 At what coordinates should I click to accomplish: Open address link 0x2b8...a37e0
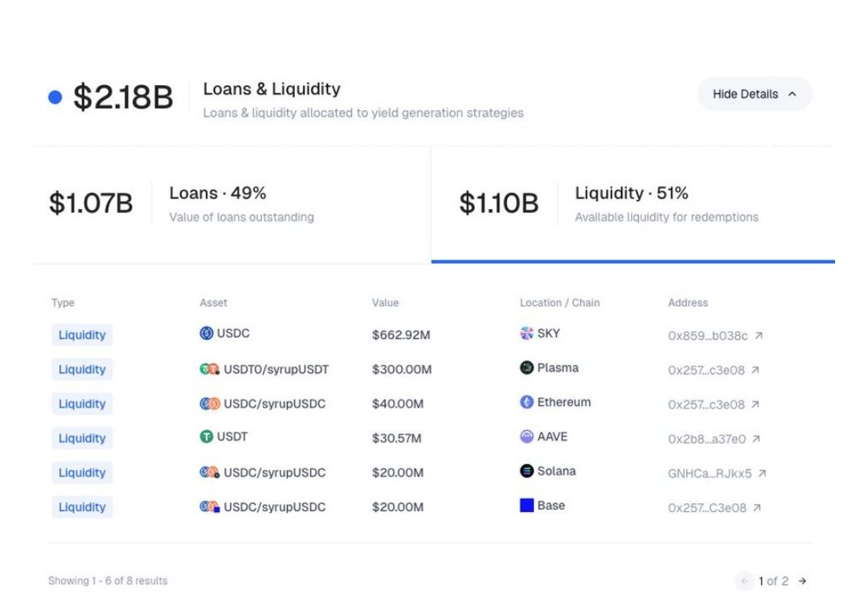(x=706, y=439)
